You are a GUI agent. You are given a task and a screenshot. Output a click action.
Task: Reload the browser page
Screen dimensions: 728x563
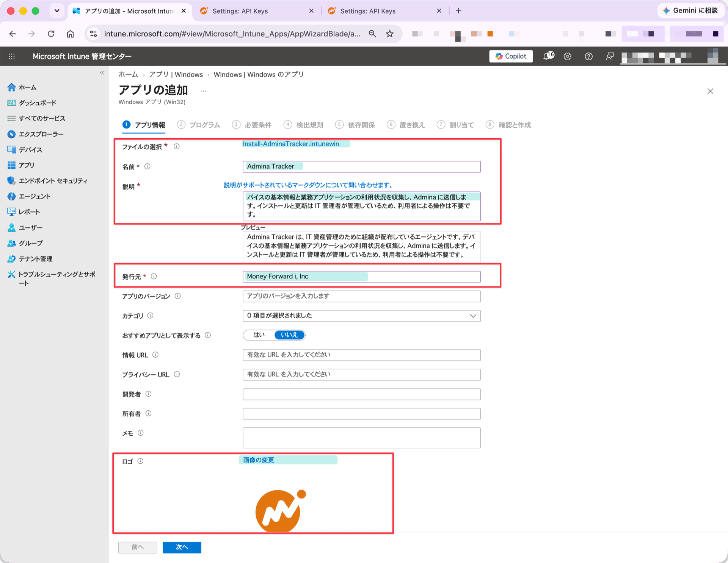pyautogui.click(x=51, y=34)
